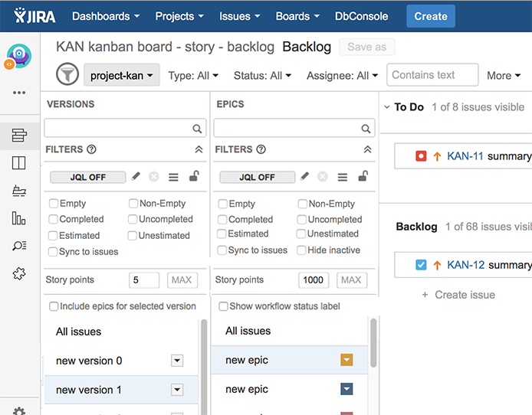
Task: Open the Versions filter list menu icon
Action: tap(174, 177)
